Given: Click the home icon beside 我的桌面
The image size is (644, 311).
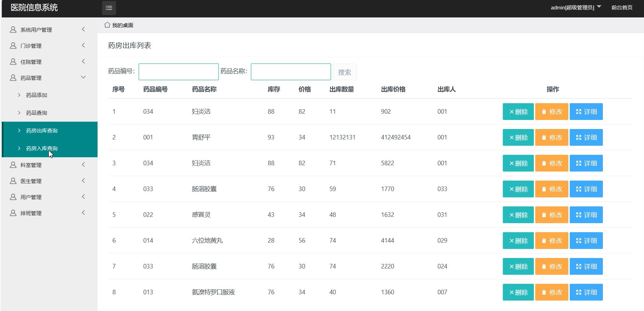Looking at the screenshot, I should (107, 25).
